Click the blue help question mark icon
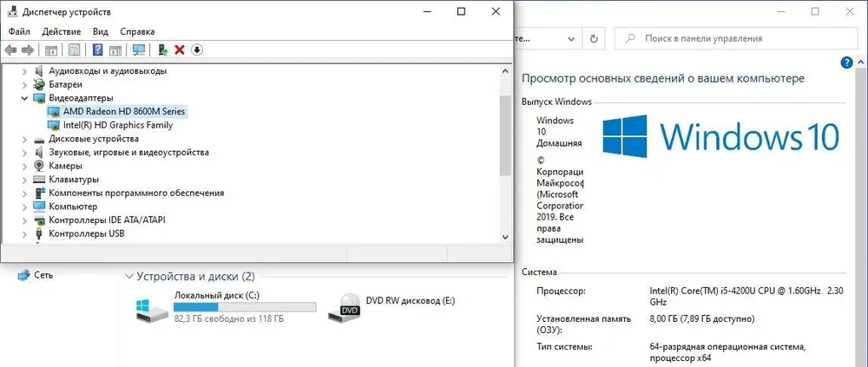The image size is (868, 367). point(98,50)
